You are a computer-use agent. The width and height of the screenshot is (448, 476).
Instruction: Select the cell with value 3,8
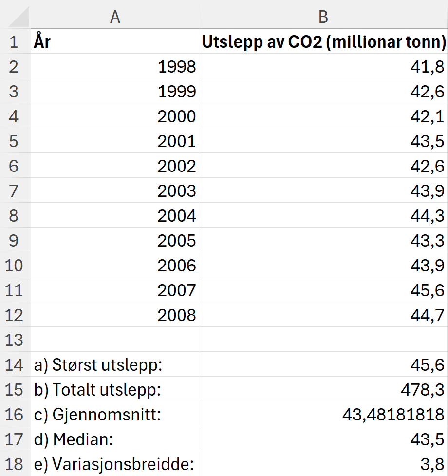pyautogui.click(x=323, y=464)
